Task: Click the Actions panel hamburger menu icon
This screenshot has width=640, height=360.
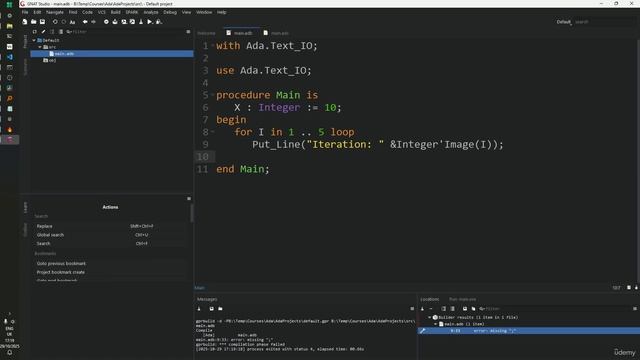Action: pyautogui.click(x=189, y=198)
